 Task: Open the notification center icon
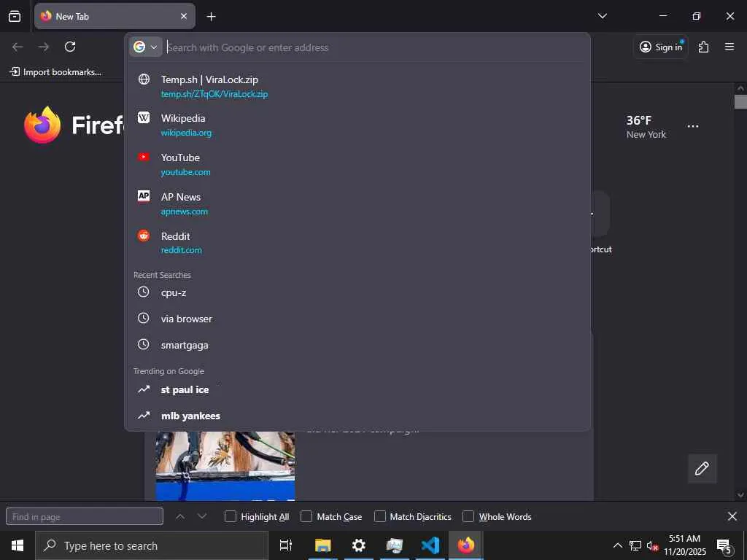pos(724,545)
